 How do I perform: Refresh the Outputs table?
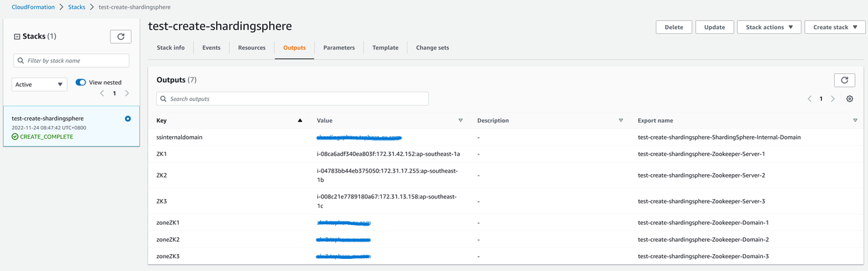(844, 80)
